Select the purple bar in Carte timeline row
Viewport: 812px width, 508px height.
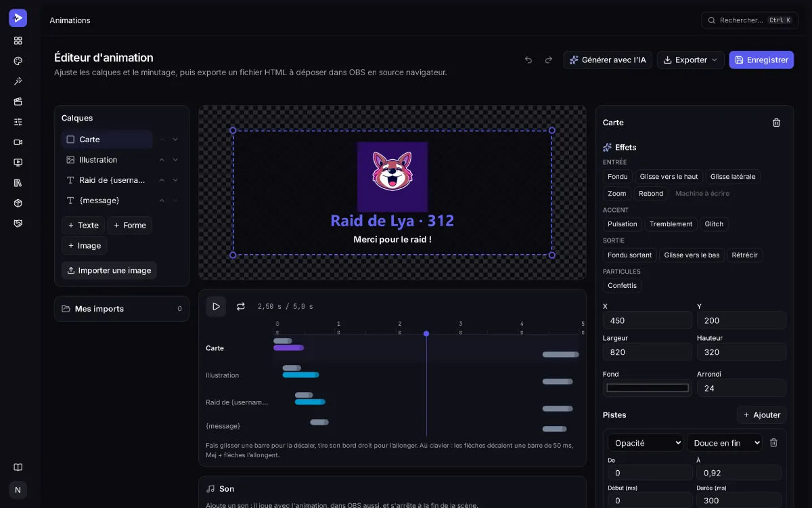pos(288,347)
